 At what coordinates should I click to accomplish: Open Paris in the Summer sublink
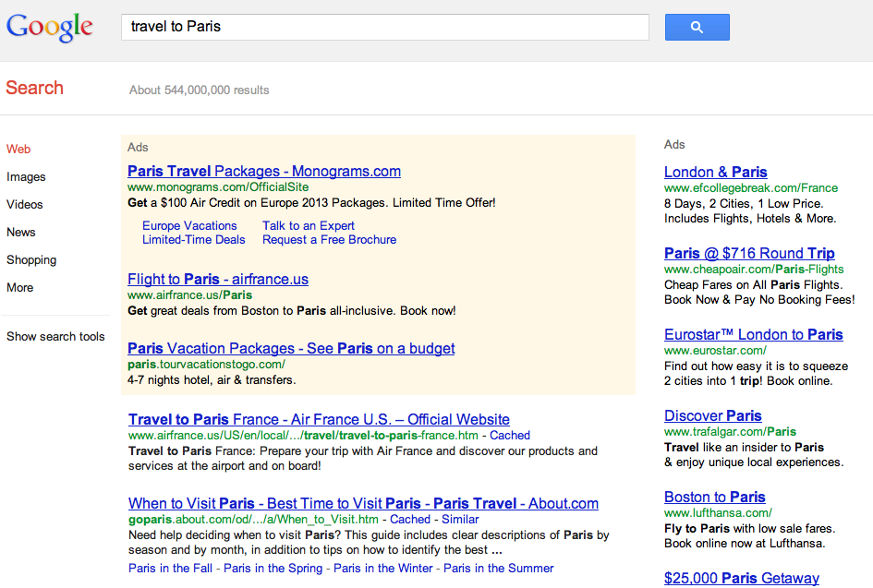(x=499, y=569)
